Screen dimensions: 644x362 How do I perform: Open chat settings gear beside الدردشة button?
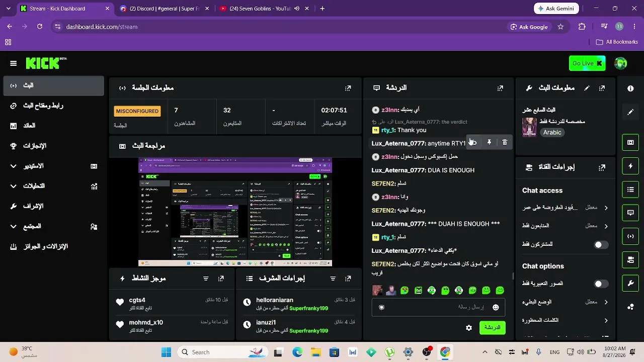coord(469,328)
